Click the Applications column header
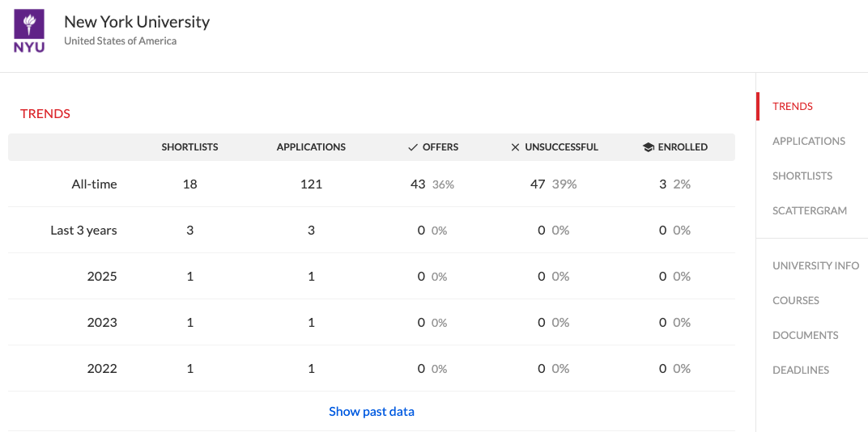 (311, 147)
